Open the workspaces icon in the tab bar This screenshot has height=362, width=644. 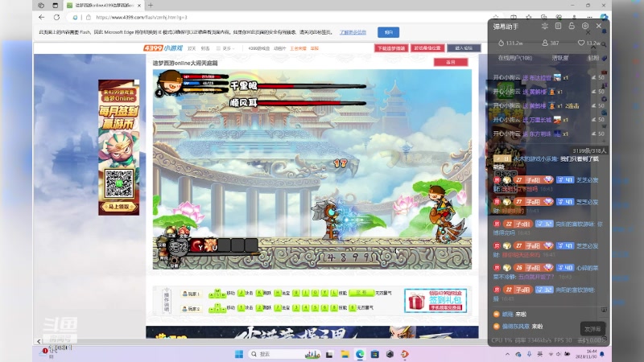click(41, 6)
